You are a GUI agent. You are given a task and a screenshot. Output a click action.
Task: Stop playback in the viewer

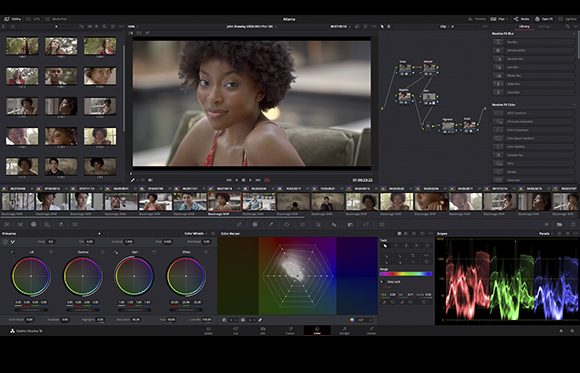(x=243, y=180)
